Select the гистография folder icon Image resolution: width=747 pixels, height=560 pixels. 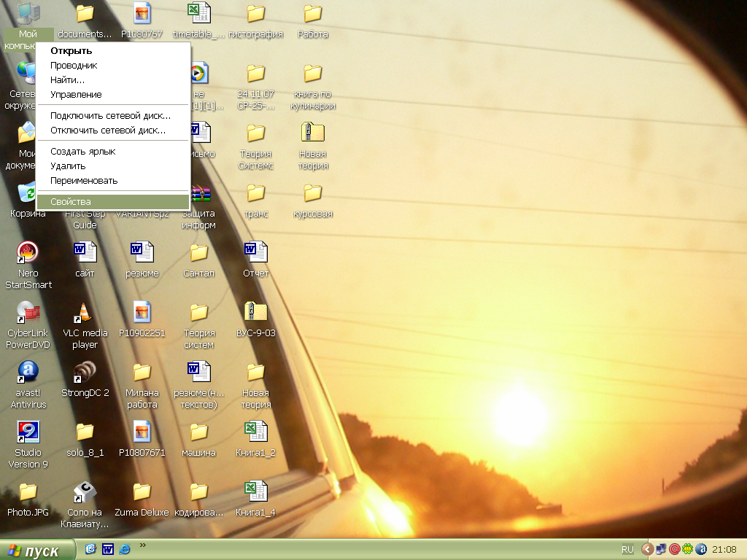(256, 13)
